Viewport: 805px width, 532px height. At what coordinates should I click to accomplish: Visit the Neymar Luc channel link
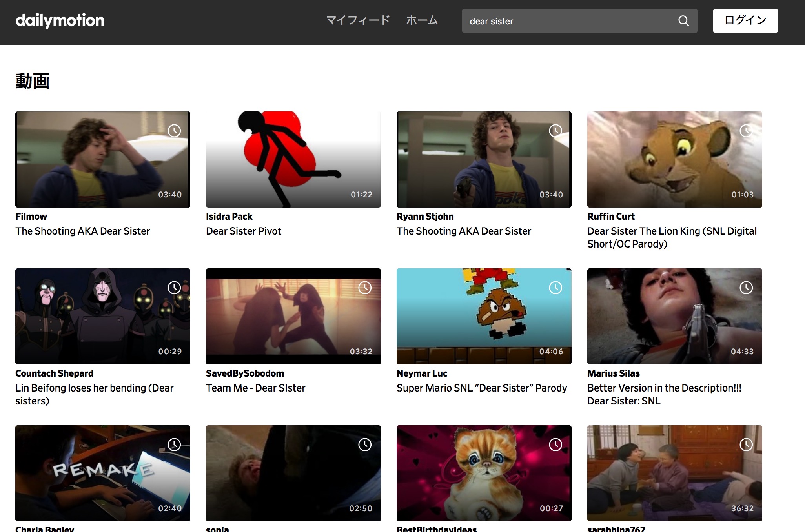click(422, 373)
